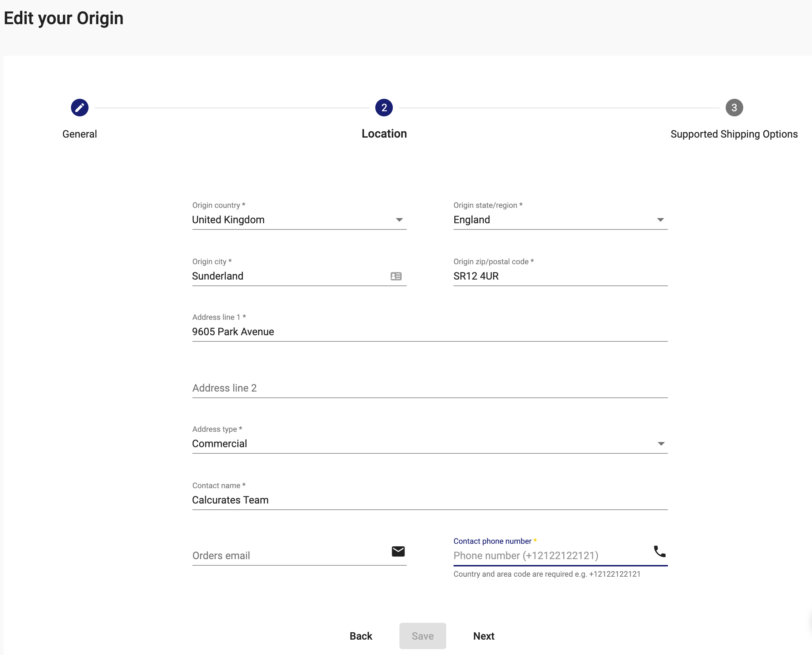Screen dimensions: 812x655
Task: Click the Back button
Action: tap(361, 636)
